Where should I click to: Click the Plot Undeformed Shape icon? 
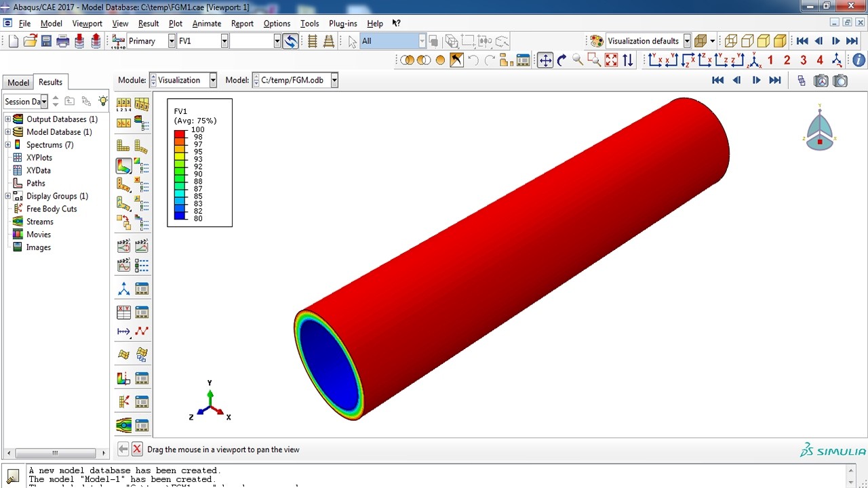tap(123, 146)
